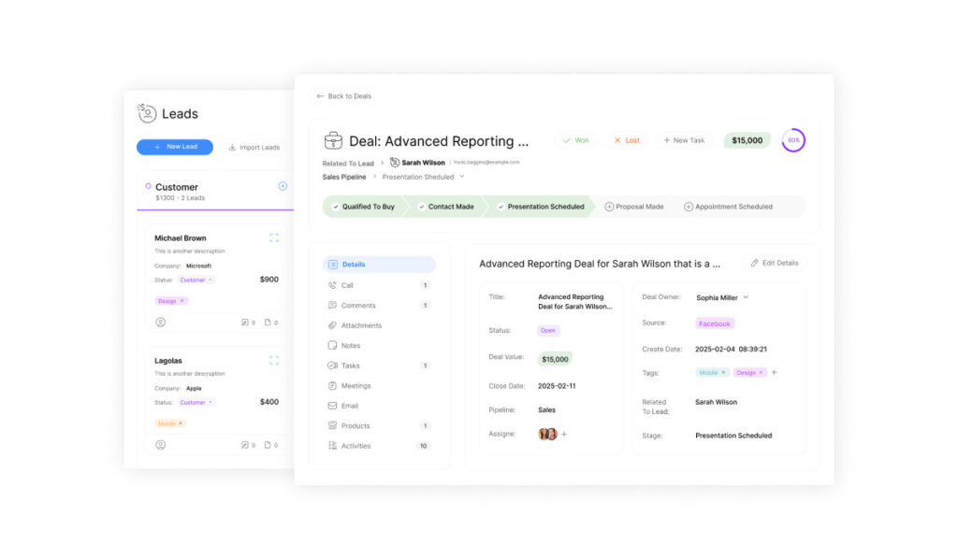Switch to the Activities tab
The height and width of the screenshot is (560, 958).
pyautogui.click(x=356, y=446)
